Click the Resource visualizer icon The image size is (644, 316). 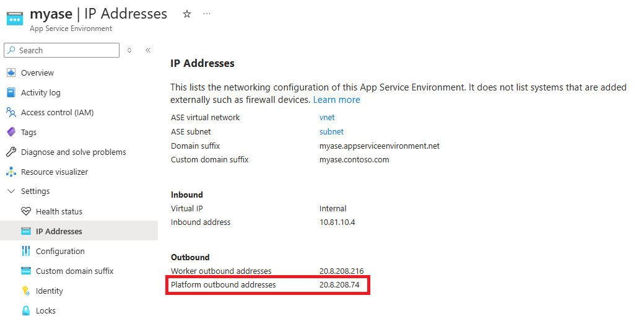coord(11,172)
